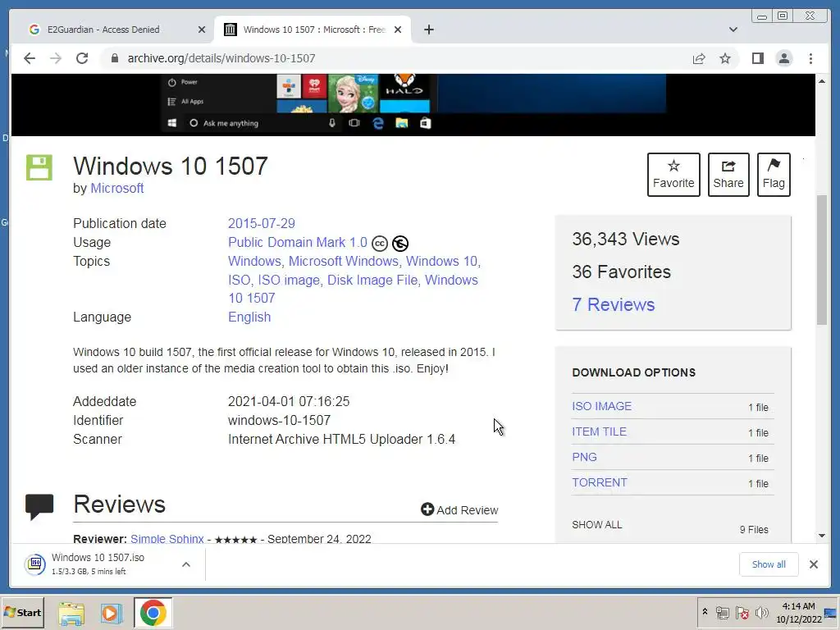840x630 pixels.
Task: Flag this item
Action: click(x=774, y=175)
